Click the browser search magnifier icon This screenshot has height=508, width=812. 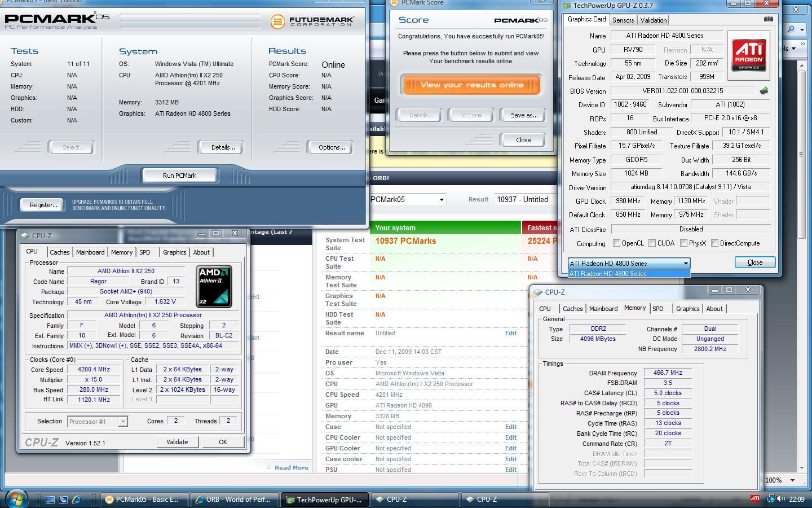tap(791, 29)
